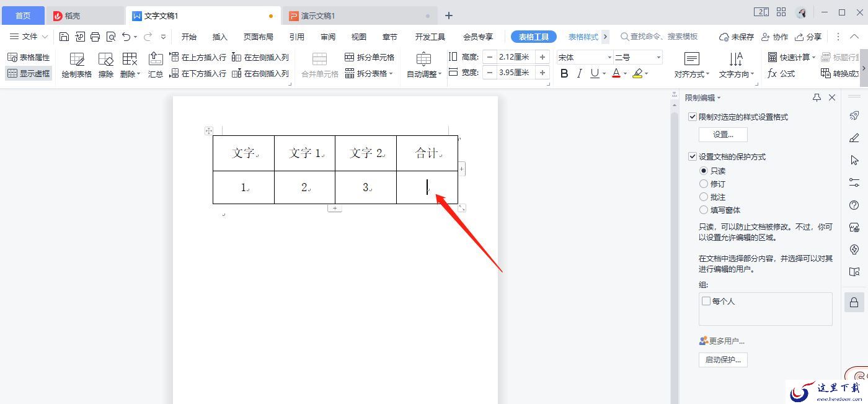Open 表格属性 table properties
The height and width of the screenshot is (404, 868).
[29, 57]
